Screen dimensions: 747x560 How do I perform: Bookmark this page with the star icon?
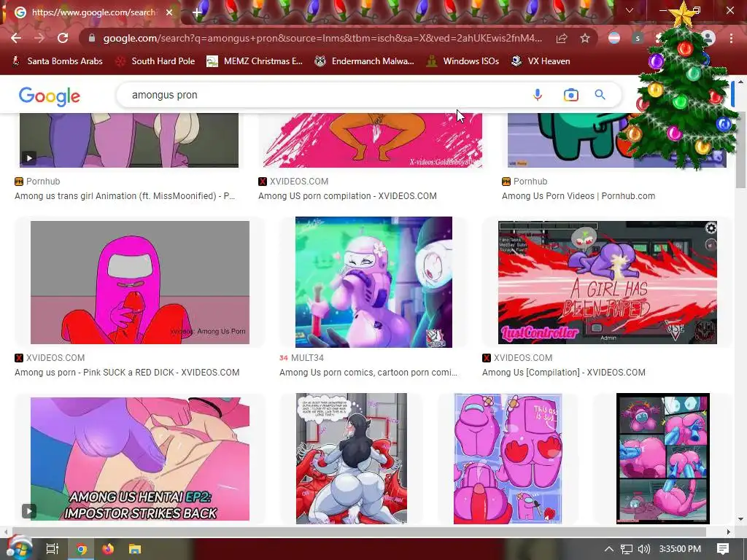[585, 38]
